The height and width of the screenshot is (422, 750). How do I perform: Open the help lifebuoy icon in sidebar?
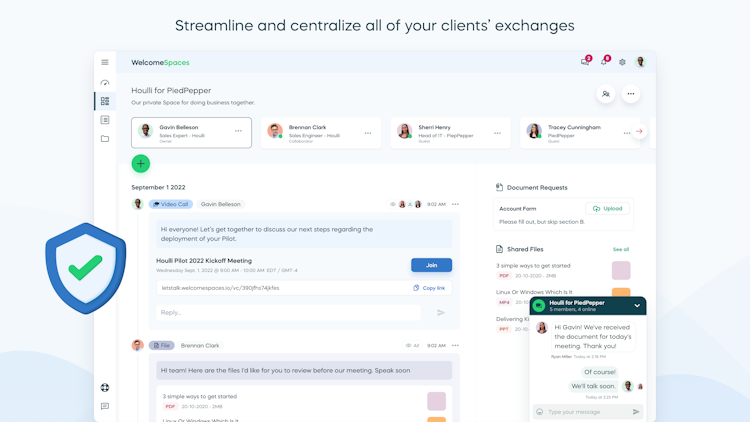[105, 388]
